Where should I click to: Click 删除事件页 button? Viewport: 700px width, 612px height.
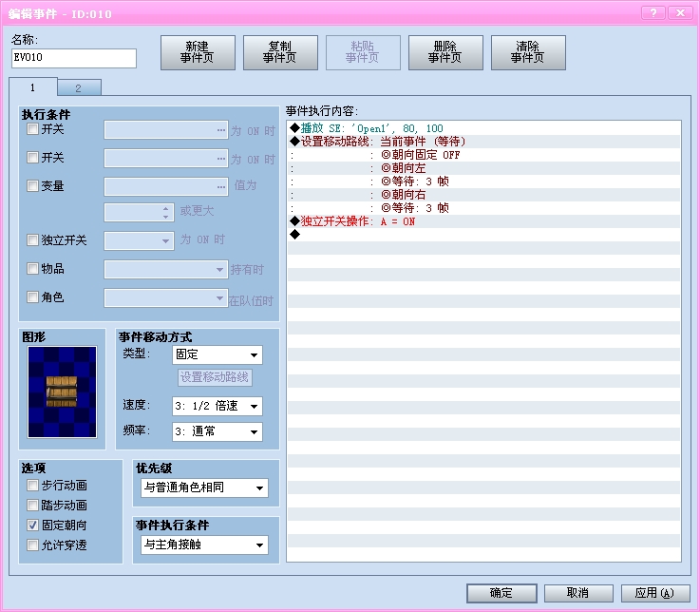(445, 52)
